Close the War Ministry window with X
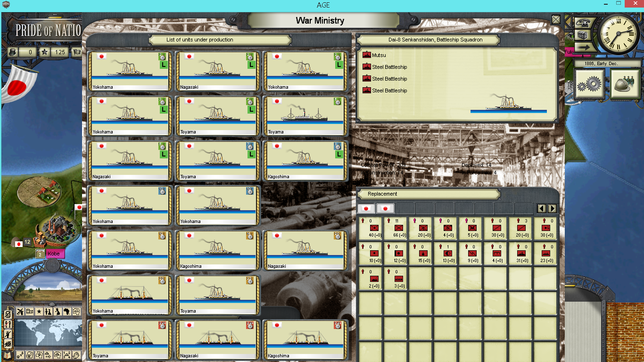This screenshot has width=644, height=362. (556, 20)
